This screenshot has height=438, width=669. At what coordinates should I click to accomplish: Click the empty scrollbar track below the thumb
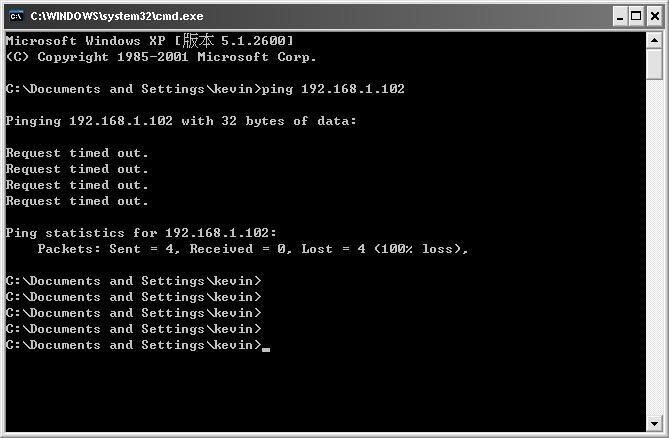click(x=654, y=250)
